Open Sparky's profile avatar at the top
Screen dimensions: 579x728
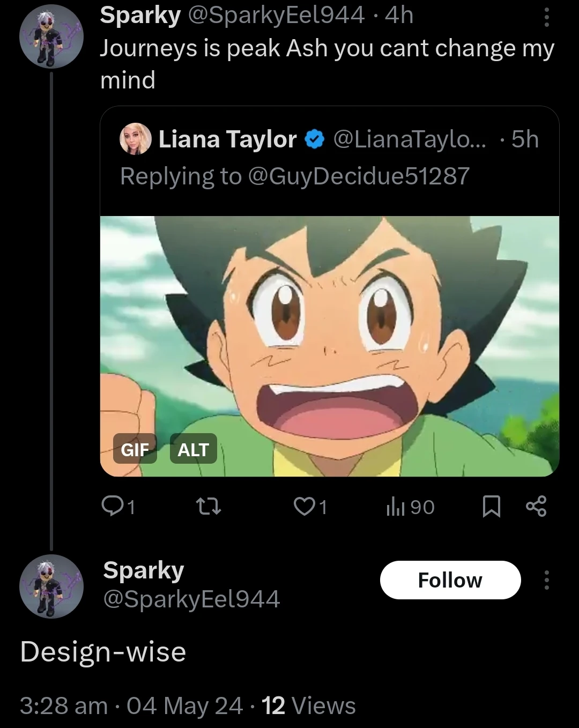[51, 36]
